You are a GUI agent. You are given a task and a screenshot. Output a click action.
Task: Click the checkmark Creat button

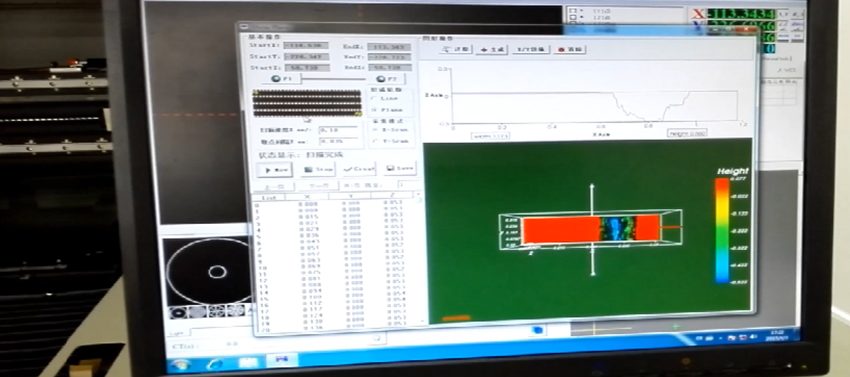360,169
